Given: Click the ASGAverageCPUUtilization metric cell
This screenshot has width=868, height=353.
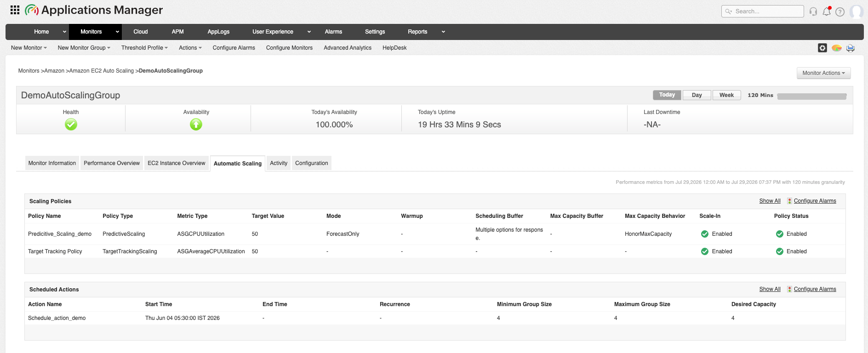Looking at the screenshot, I should click(211, 251).
